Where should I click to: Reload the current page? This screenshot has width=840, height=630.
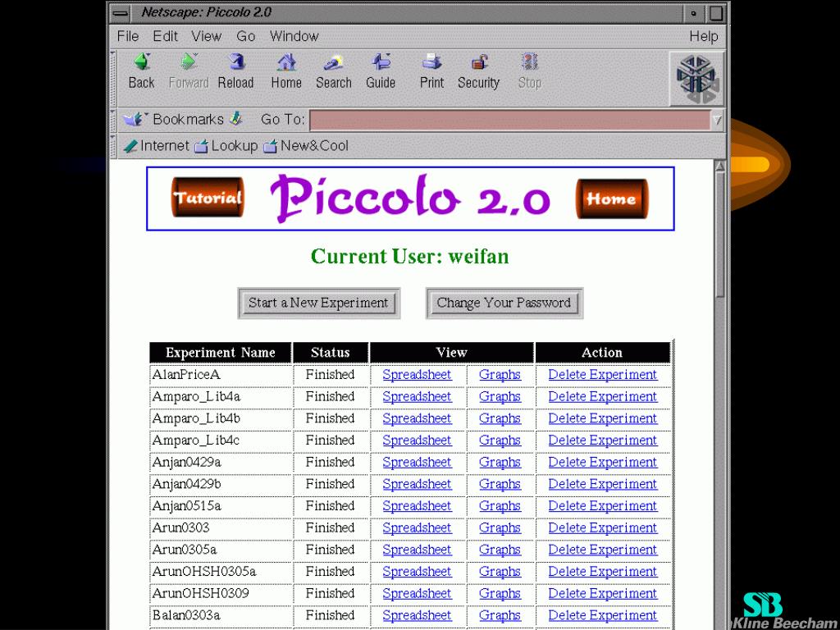(235, 71)
